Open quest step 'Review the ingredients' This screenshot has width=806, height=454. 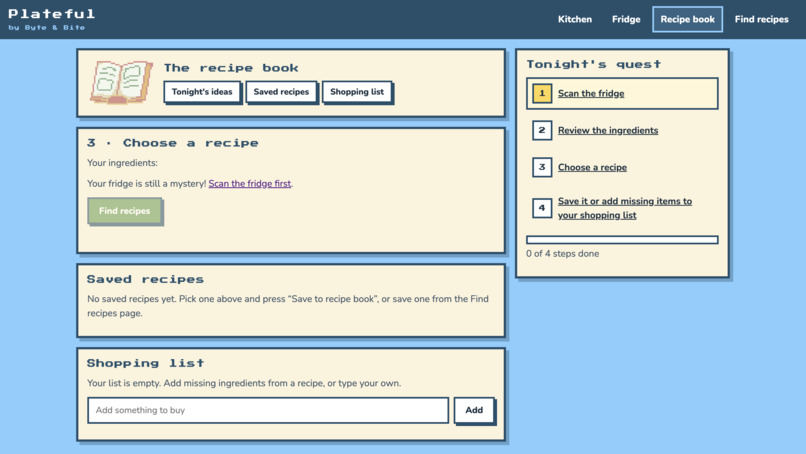608,131
